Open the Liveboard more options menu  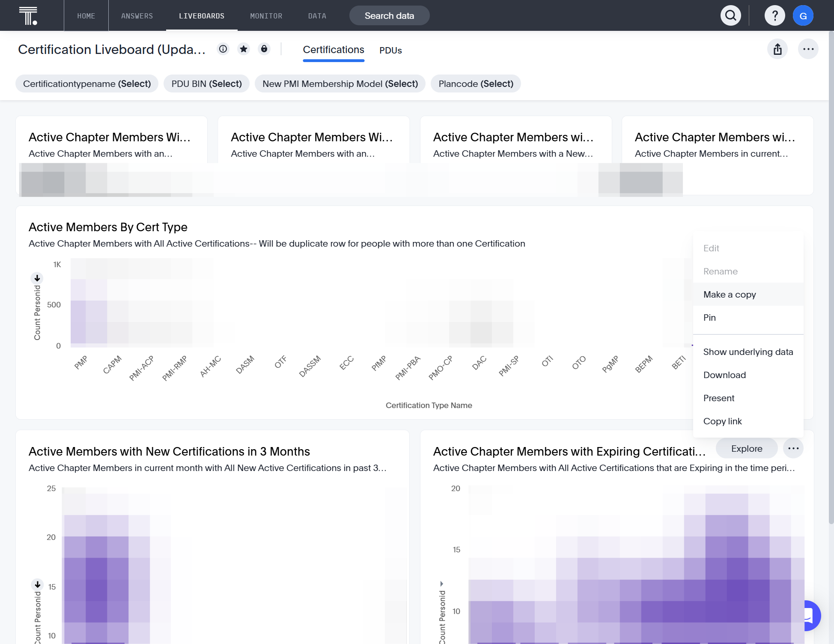coord(808,49)
